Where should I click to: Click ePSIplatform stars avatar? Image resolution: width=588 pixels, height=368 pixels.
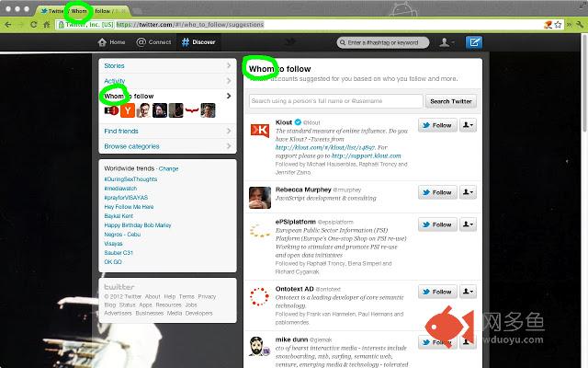(260, 230)
